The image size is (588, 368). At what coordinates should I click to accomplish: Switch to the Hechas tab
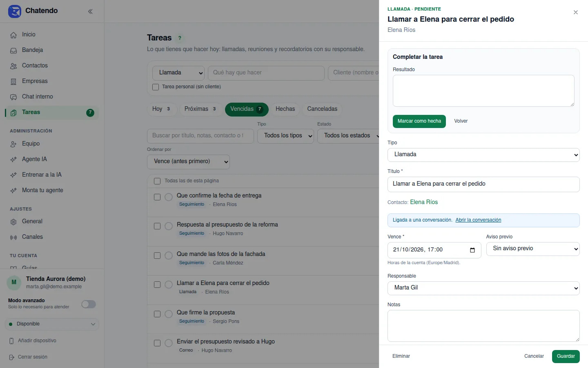285,109
